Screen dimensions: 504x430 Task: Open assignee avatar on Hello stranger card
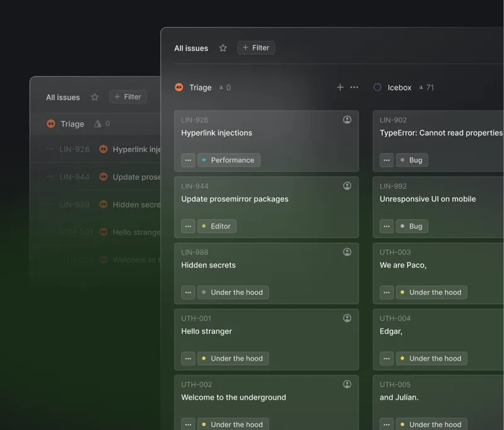pos(347,318)
